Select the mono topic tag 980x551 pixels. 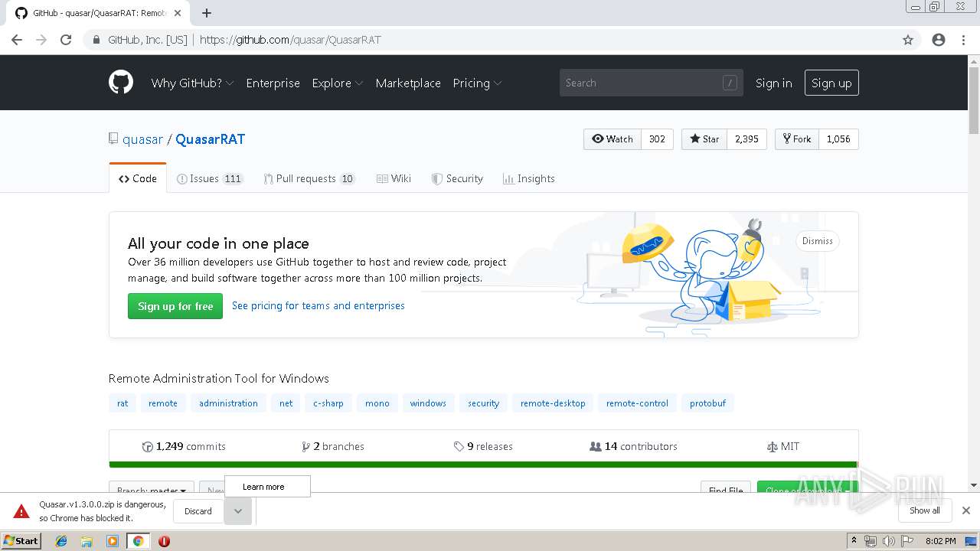pyautogui.click(x=377, y=403)
